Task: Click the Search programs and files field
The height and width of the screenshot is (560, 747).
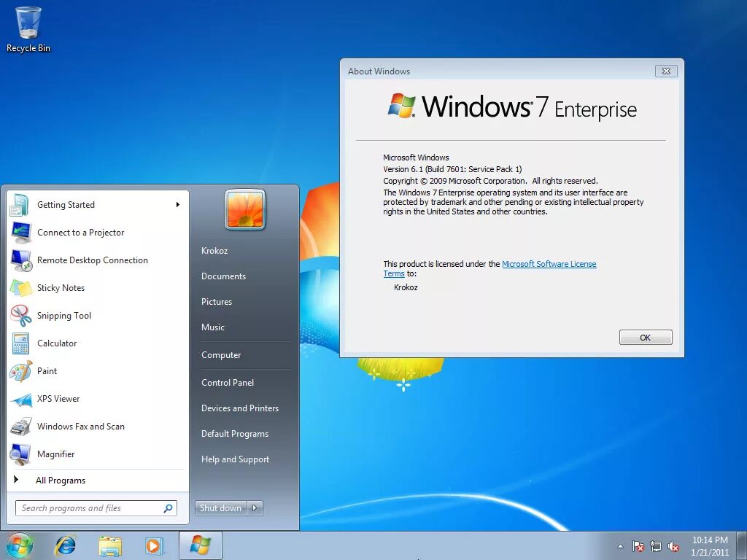Action: [96, 508]
